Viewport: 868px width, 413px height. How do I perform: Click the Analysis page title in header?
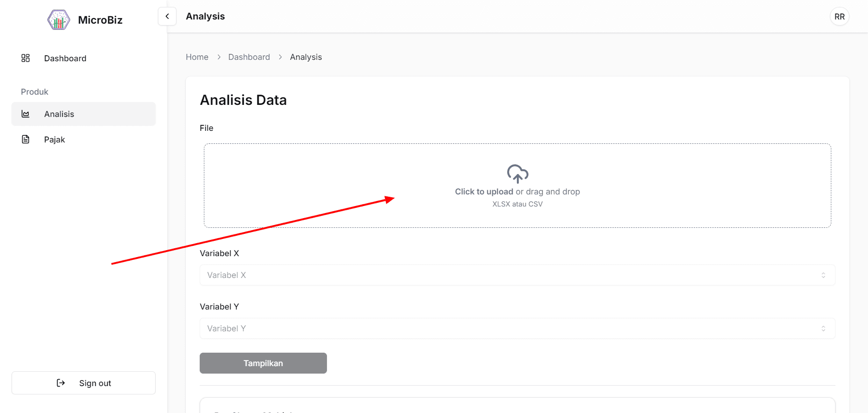click(205, 16)
